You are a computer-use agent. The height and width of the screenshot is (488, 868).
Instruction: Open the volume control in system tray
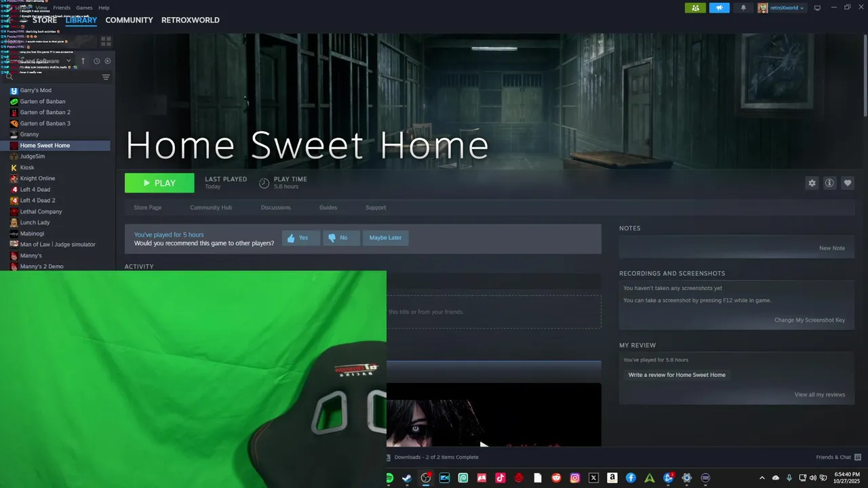(x=812, y=478)
